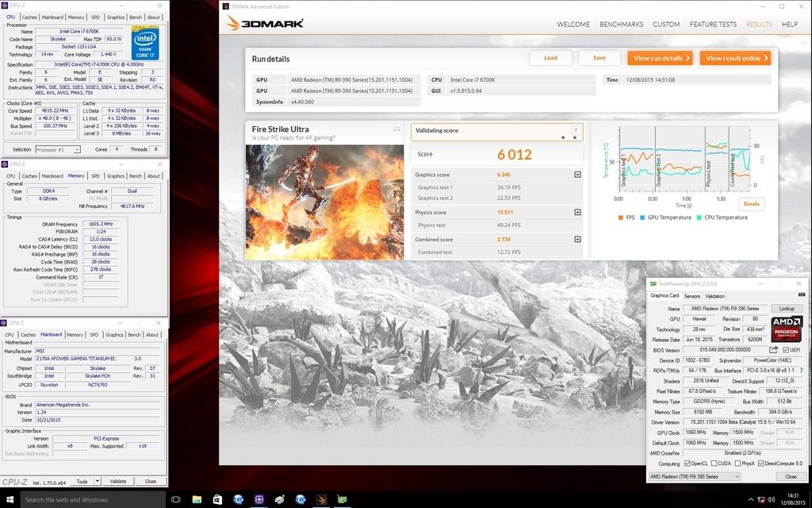Click the Validate button in CPU-Z
Screen dimensions: 812x508
pyautogui.click(x=118, y=481)
